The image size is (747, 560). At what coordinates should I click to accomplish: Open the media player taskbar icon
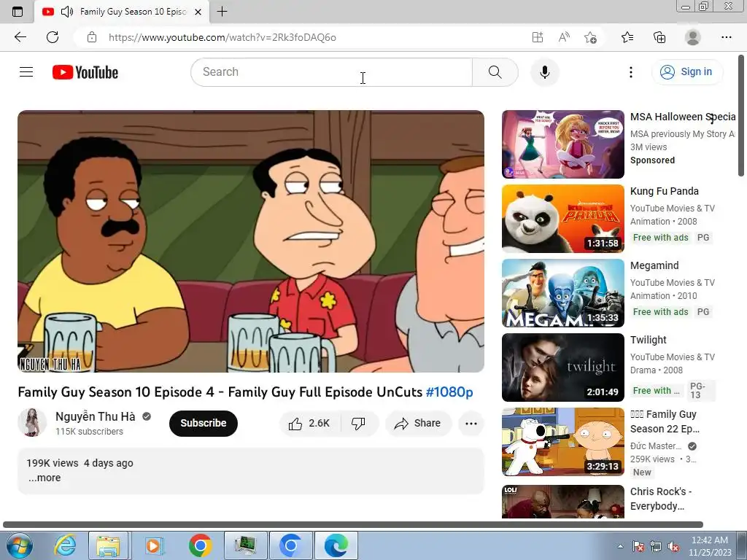(154, 545)
